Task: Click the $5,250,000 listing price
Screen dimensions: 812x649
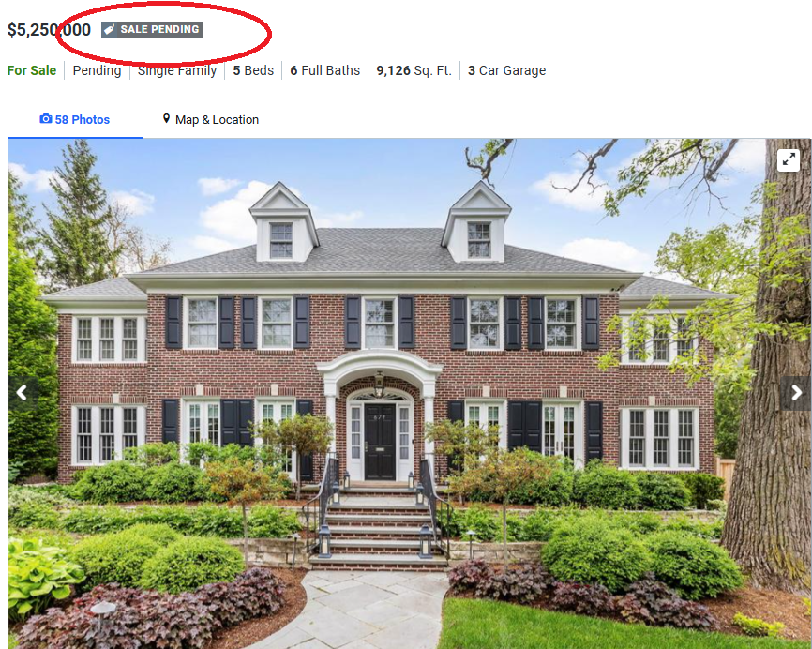Action: pyautogui.click(x=49, y=30)
